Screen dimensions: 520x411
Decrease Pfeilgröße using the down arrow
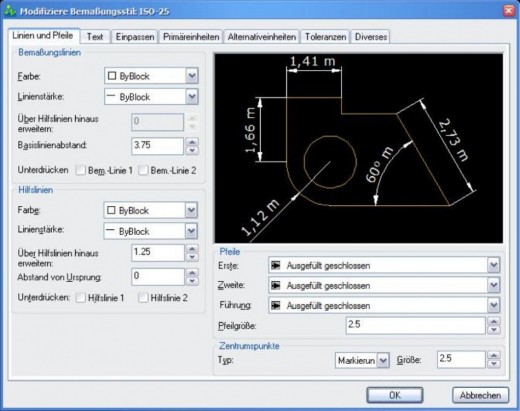click(x=494, y=330)
